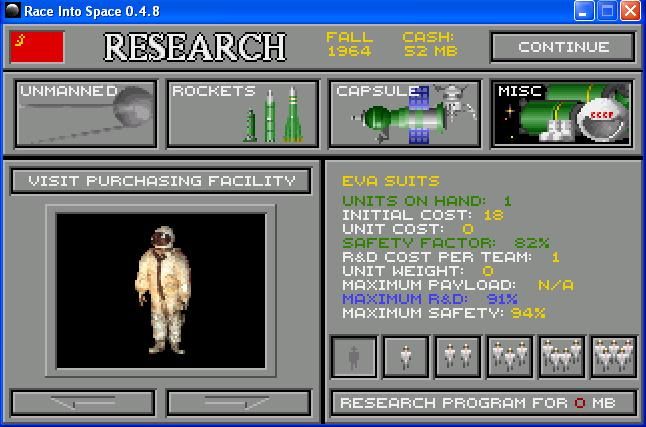Click the Continue button
Screen dimensions: 646x427
563,47
